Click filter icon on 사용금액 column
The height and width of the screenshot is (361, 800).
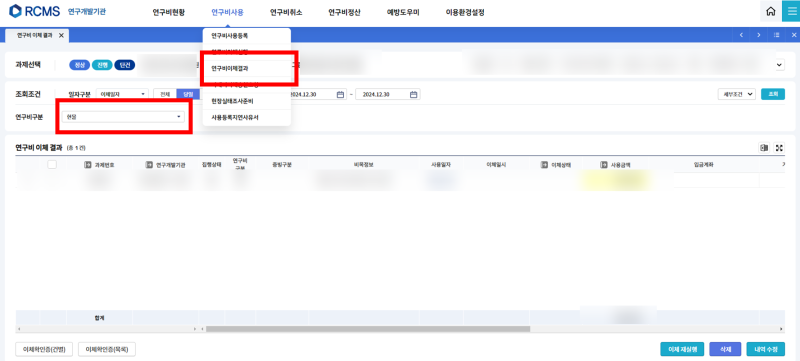click(604, 165)
